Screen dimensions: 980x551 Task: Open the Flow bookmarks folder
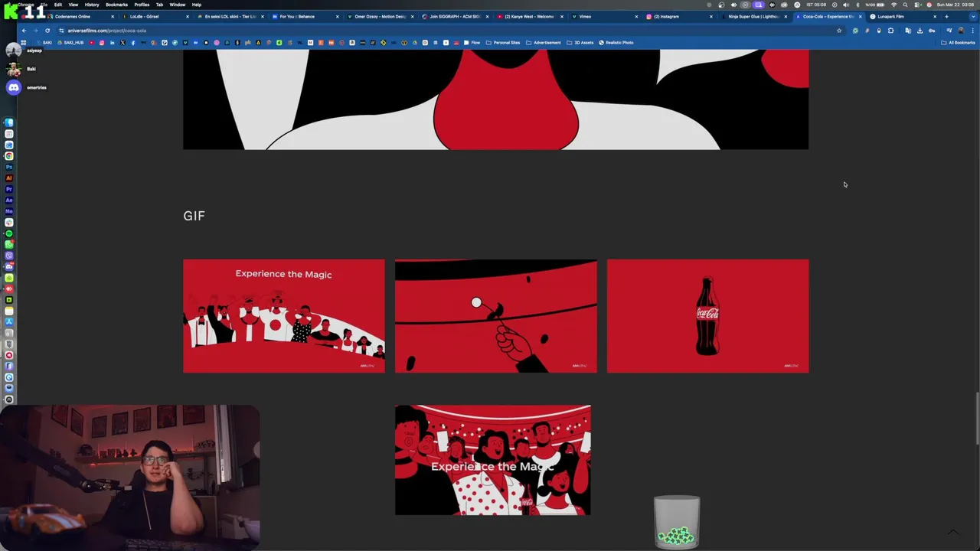[x=472, y=42]
